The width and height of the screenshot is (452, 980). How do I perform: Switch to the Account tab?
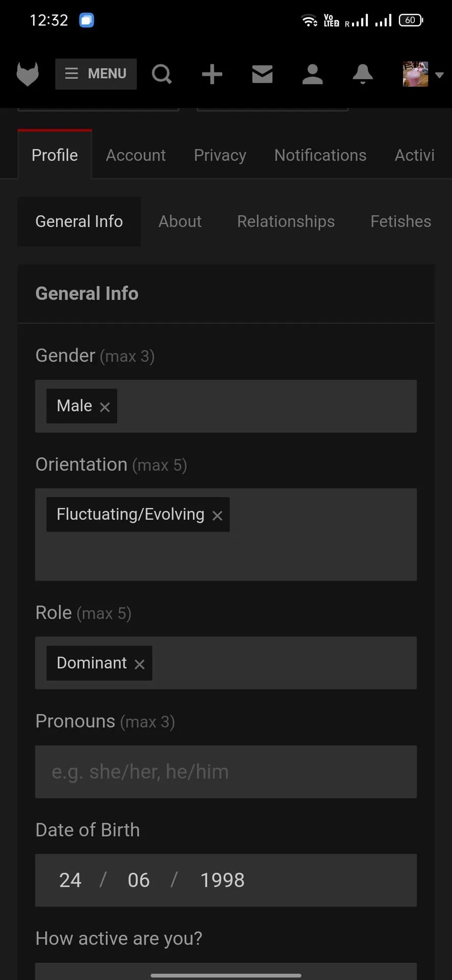point(136,155)
